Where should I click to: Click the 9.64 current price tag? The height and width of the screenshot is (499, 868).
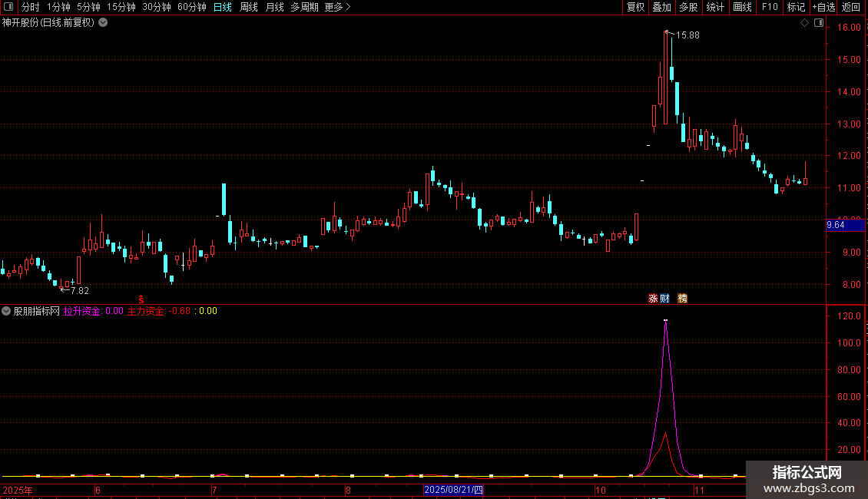pyautogui.click(x=845, y=225)
